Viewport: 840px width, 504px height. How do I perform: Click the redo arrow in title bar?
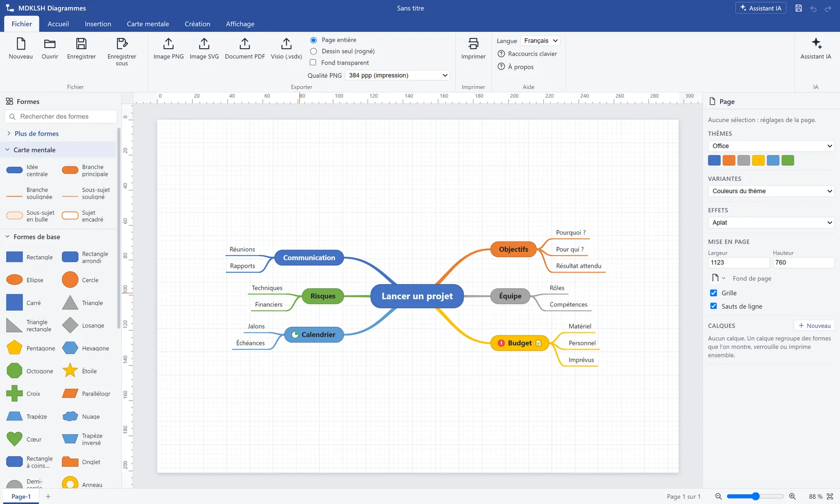point(828,8)
